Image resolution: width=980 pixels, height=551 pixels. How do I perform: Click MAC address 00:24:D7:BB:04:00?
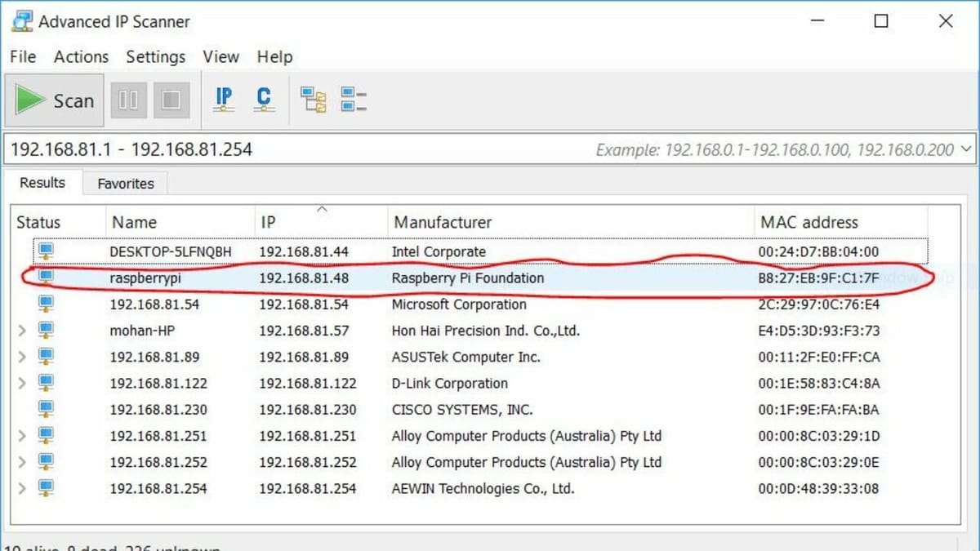coord(818,251)
